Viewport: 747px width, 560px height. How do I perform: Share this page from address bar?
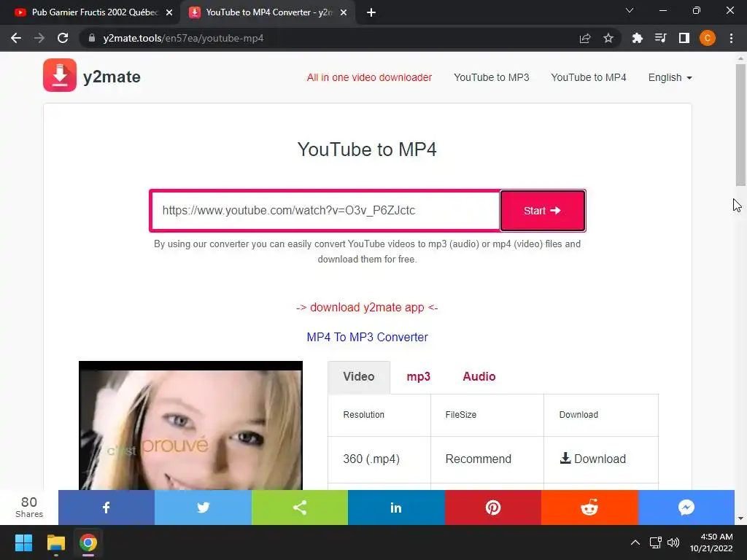point(585,38)
